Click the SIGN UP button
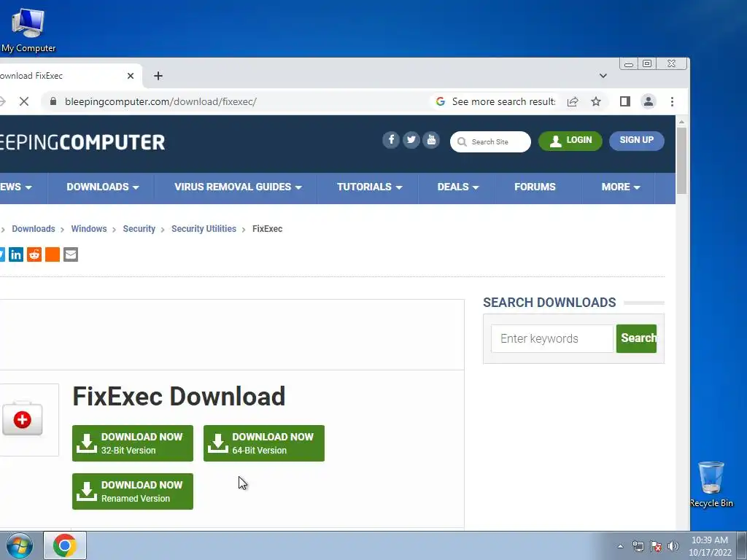The width and height of the screenshot is (747, 560). click(x=636, y=141)
